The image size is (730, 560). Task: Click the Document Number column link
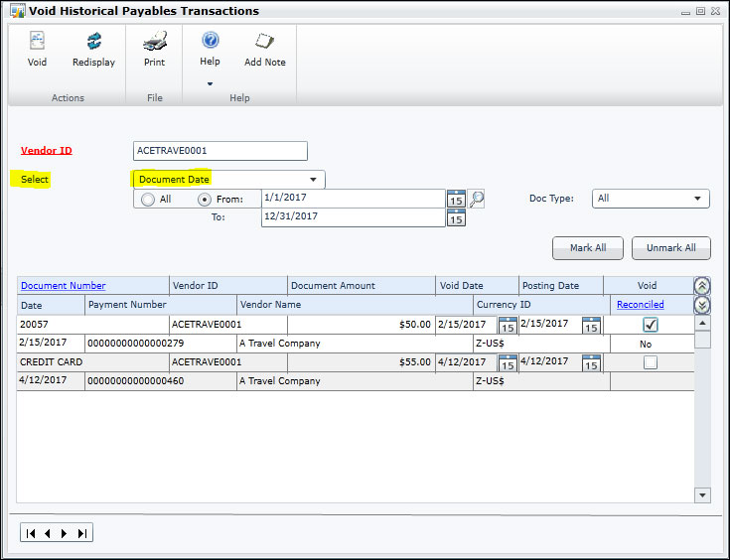[x=64, y=286]
